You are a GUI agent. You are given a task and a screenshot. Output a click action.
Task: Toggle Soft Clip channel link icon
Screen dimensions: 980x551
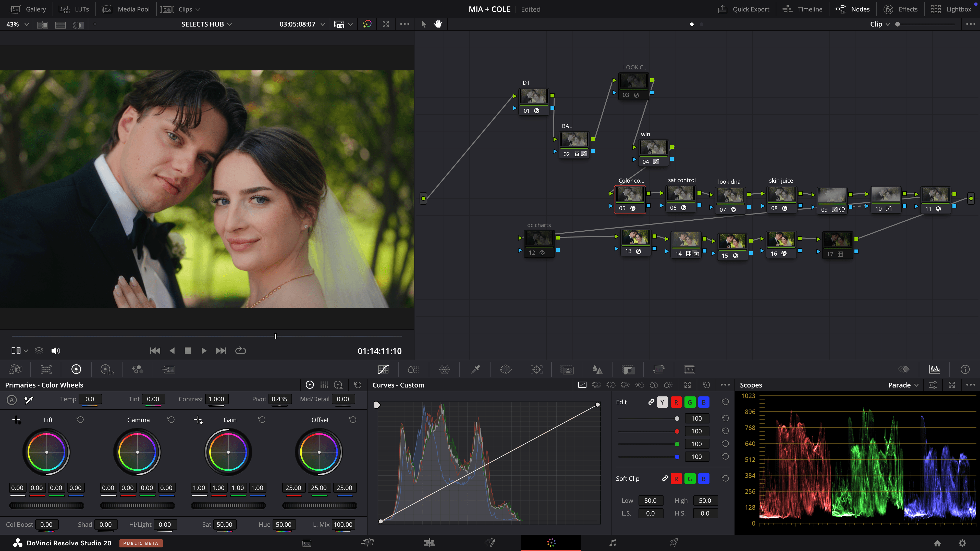click(665, 478)
